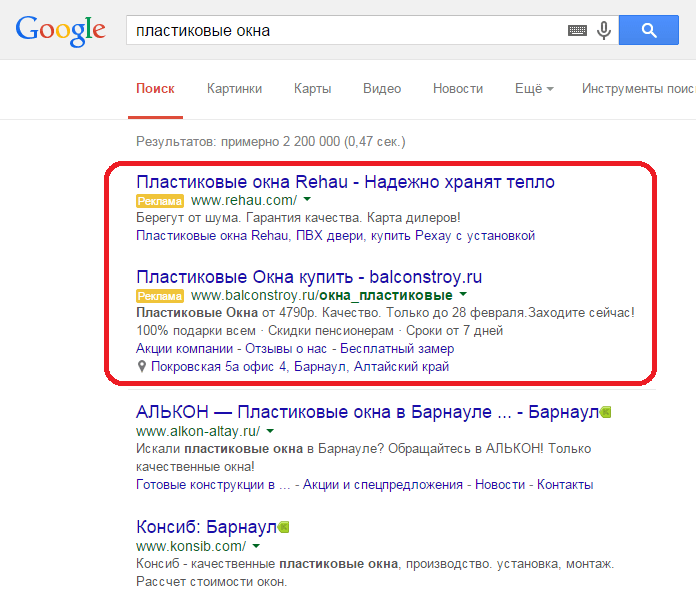The height and width of the screenshot is (599, 696).
Task: Open dropdown arrow next to www.konsib.com/
Action: click(x=256, y=546)
